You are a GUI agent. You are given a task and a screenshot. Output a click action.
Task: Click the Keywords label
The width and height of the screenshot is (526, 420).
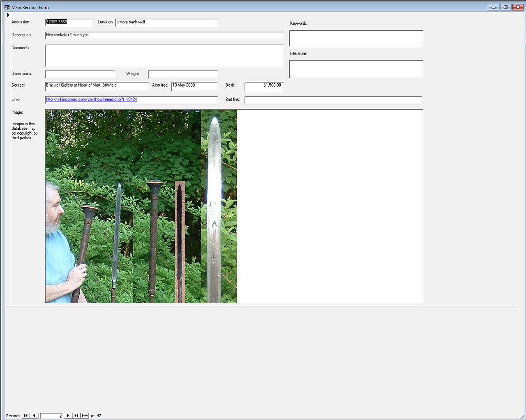(299, 23)
